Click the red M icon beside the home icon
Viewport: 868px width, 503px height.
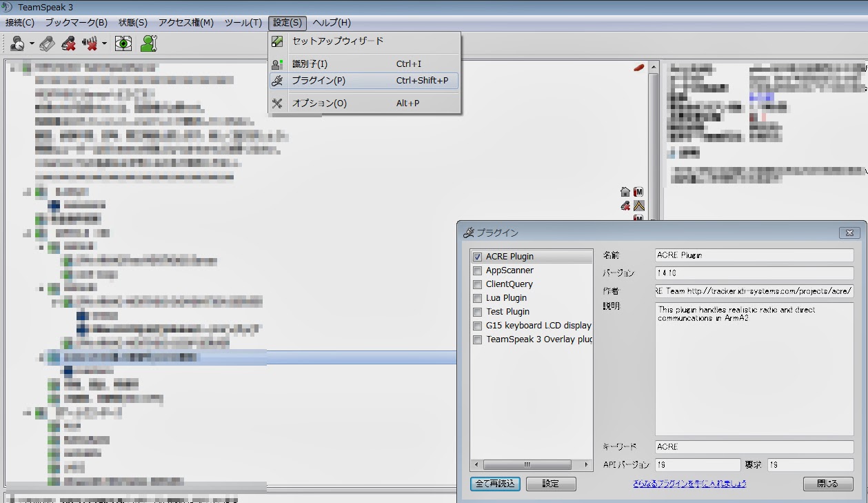click(x=638, y=192)
